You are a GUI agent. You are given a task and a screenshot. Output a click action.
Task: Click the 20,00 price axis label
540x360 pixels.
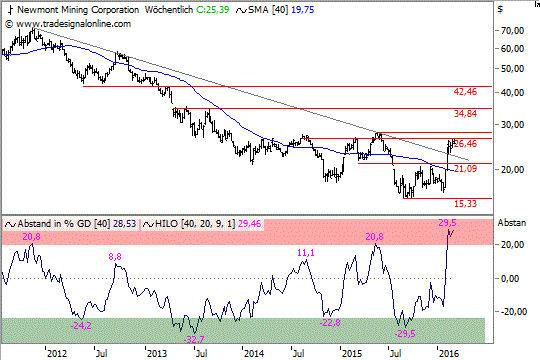(512, 169)
